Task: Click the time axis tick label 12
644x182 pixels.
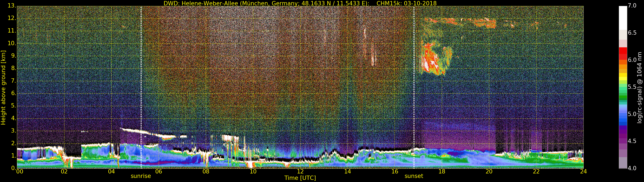Action: 300,172
